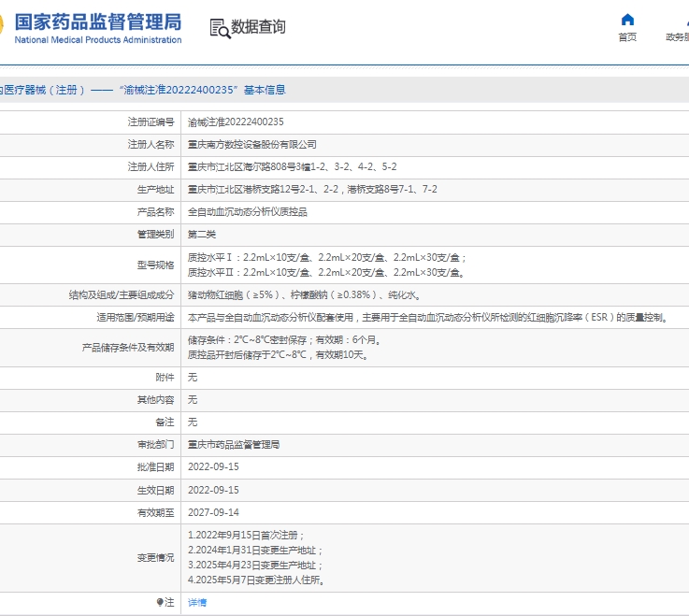Click the management category value 第二类
This screenshot has height=616, width=689.
point(202,235)
